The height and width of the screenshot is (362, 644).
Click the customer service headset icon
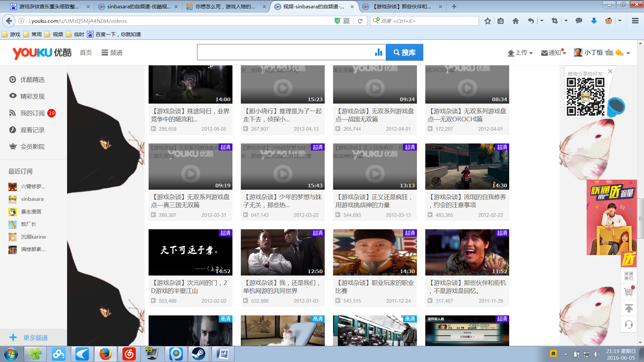tap(629, 324)
